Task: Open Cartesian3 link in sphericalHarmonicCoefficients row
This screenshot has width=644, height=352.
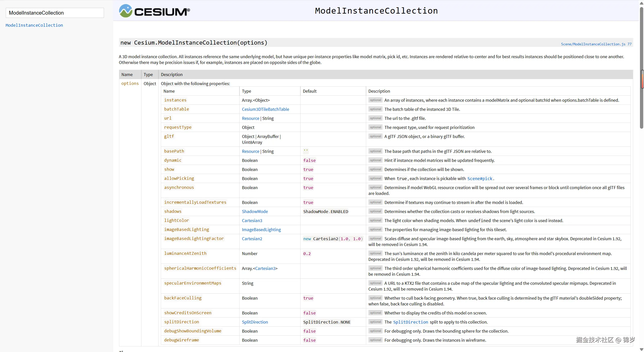Action: coord(265,268)
